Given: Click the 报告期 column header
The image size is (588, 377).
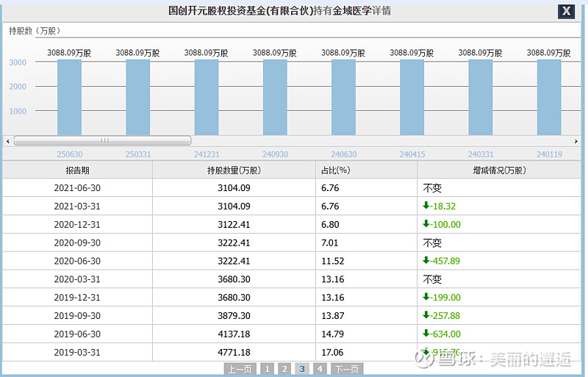Looking at the screenshot, I should (77, 170).
